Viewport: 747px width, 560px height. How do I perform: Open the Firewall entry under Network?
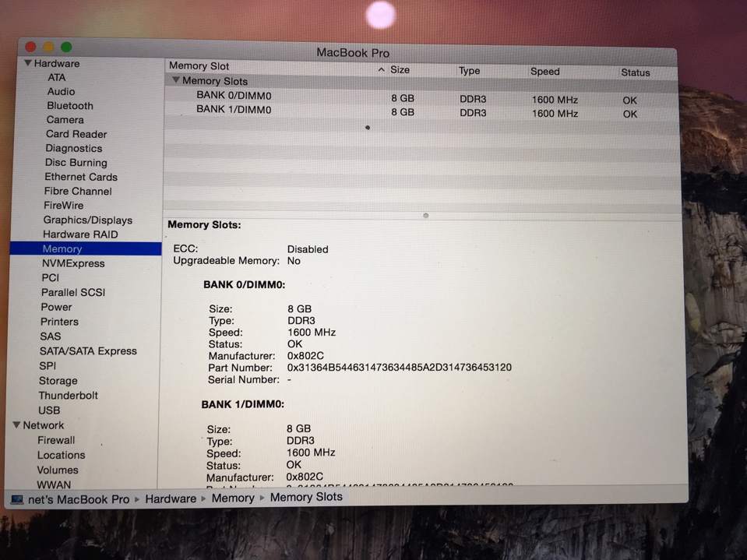[56, 440]
